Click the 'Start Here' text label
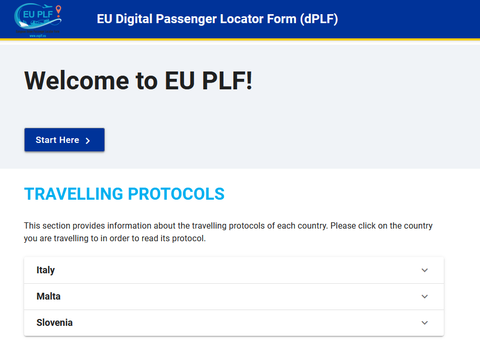 coord(57,140)
